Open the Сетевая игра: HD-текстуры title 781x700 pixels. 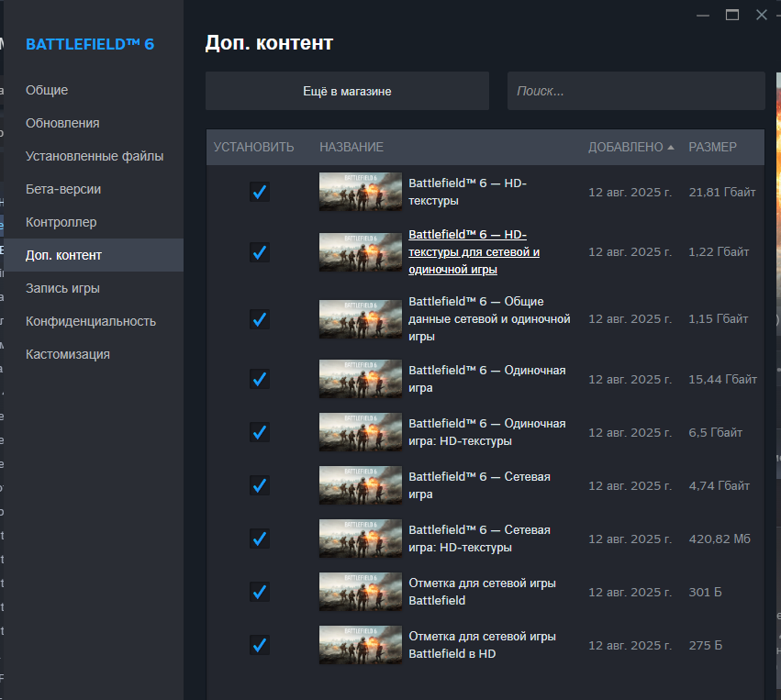tap(479, 539)
